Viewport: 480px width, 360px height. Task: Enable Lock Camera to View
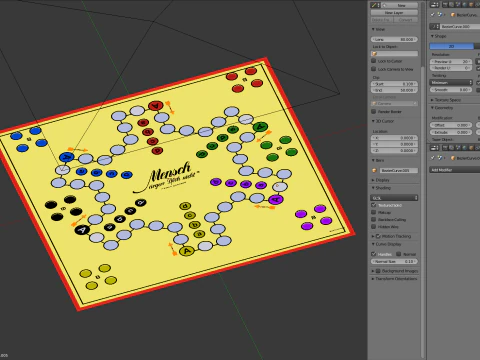pos(374,69)
